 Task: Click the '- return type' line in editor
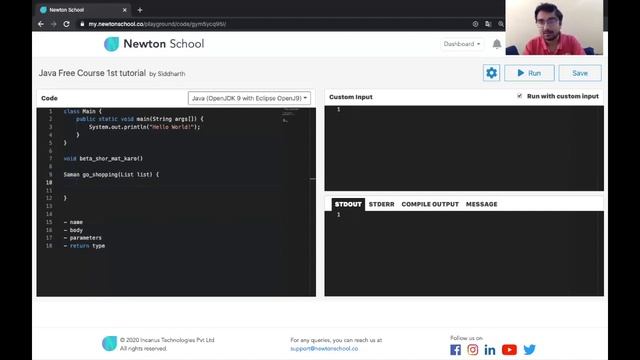click(84, 246)
